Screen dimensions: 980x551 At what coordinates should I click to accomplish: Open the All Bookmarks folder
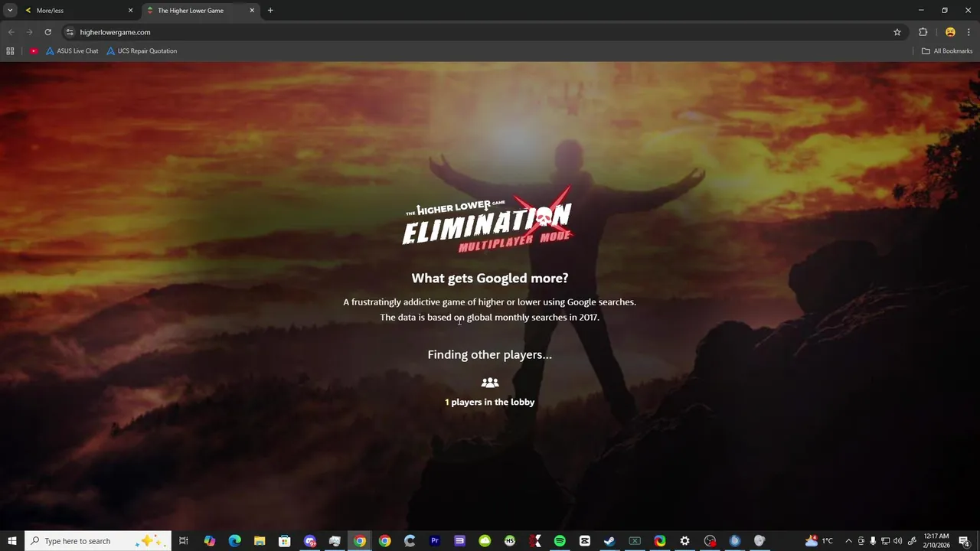947,51
